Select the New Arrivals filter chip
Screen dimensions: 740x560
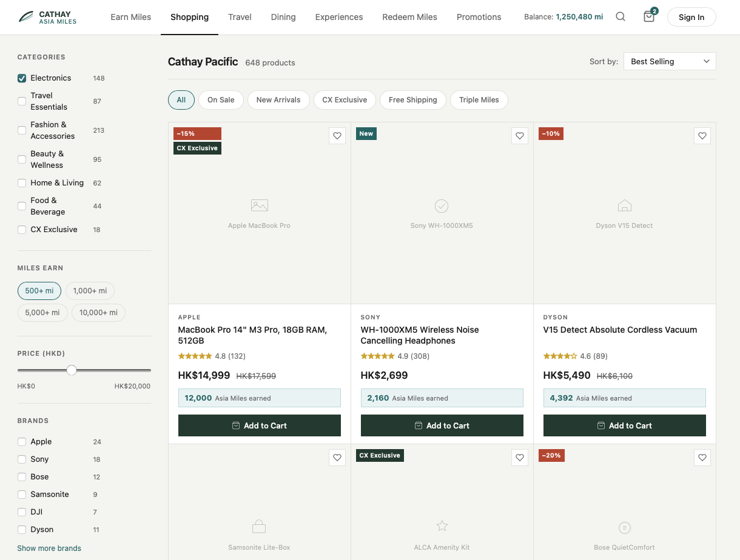point(278,100)
